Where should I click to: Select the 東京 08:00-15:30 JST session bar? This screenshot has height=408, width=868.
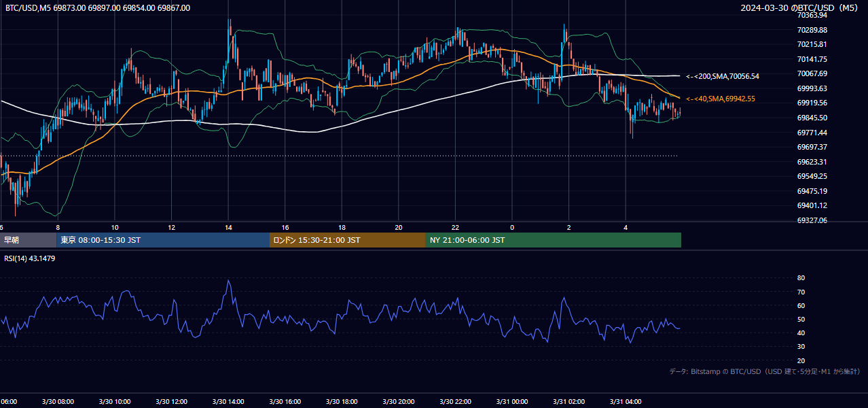[x=163, y=240]
